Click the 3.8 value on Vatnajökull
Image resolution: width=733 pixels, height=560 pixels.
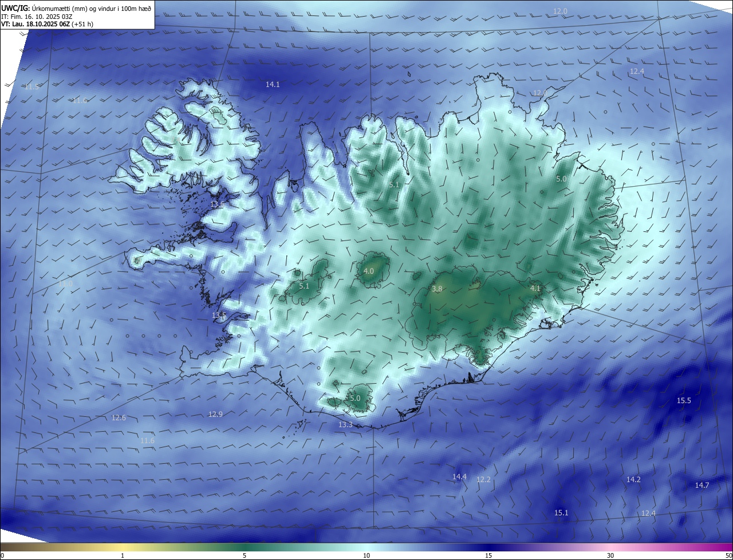tap(437, 289)
